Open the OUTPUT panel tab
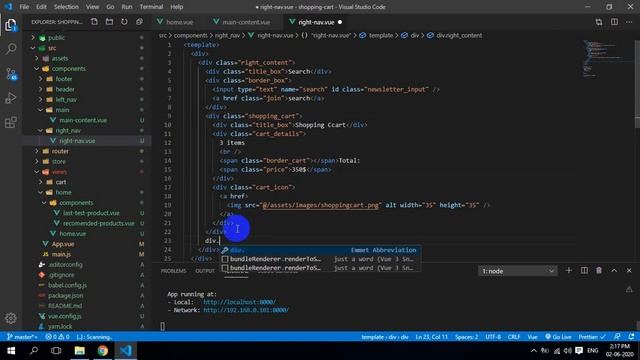Image resolution: width=640 pixels, height=360 pixels. point(205,271)
